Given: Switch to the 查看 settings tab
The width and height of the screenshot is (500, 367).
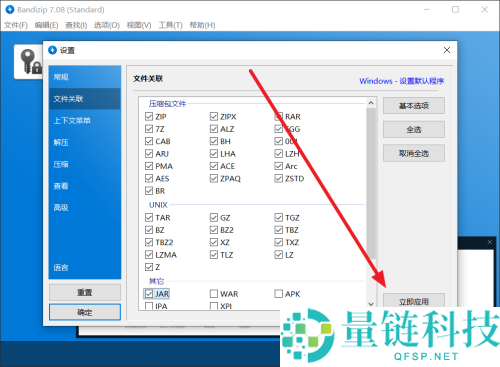Looking at the screenshot, I should (x=85, y=186).
